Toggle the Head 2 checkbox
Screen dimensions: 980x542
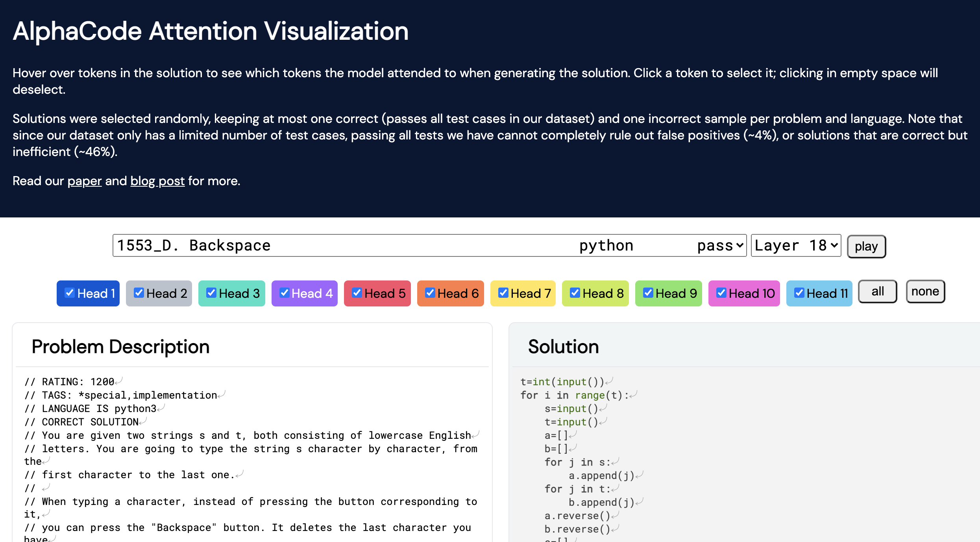pyautogui.click(x=139, y=293)
